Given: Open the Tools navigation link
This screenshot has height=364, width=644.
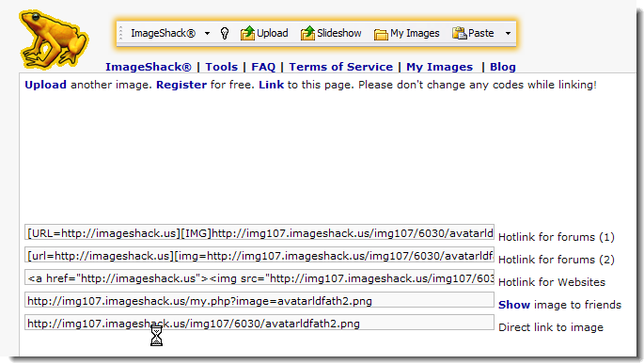Looking at the screenshot, I should tap(221, 67).
